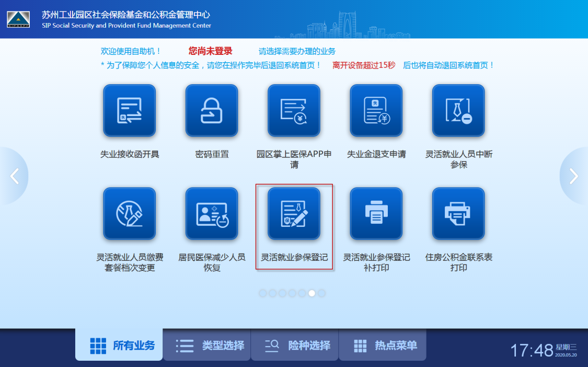
Task: Open 居民医保减少人员恢复 service icon
Action: [212, 213]
